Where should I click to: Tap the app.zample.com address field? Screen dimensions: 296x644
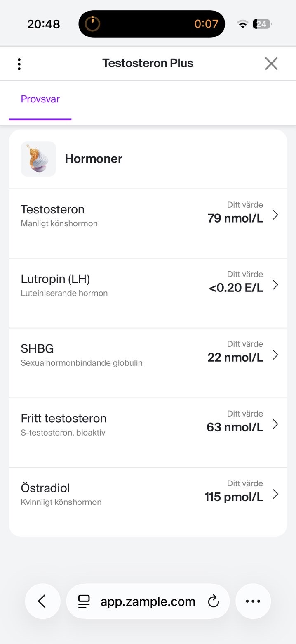pyautogui.click(x=148, y=601)
